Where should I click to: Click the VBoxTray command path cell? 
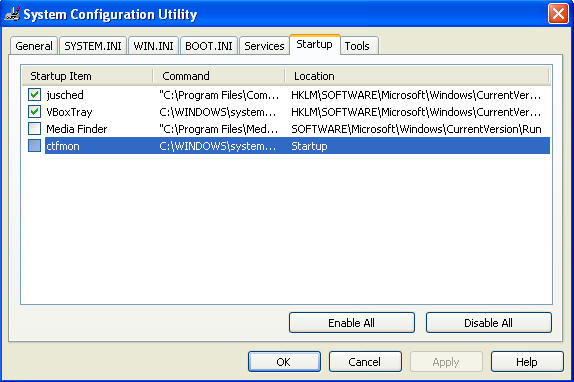pos(217,112)
